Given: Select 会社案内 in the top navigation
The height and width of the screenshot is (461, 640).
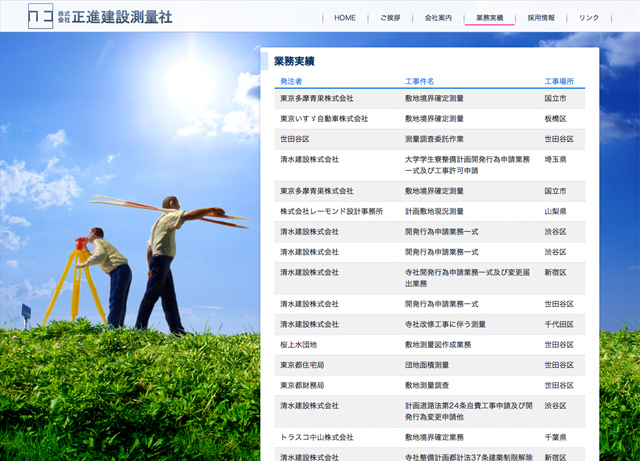Looking at the screenshot, I should coord(438,18).
